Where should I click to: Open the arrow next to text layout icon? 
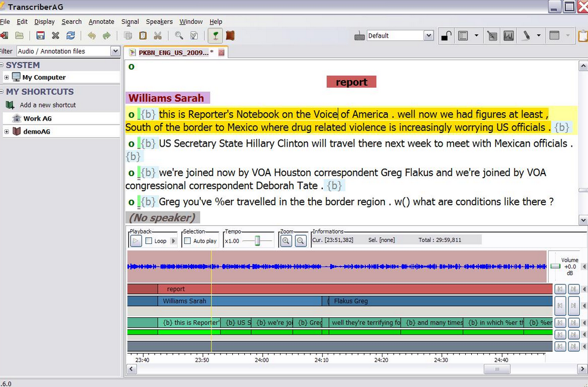[476, 36]
